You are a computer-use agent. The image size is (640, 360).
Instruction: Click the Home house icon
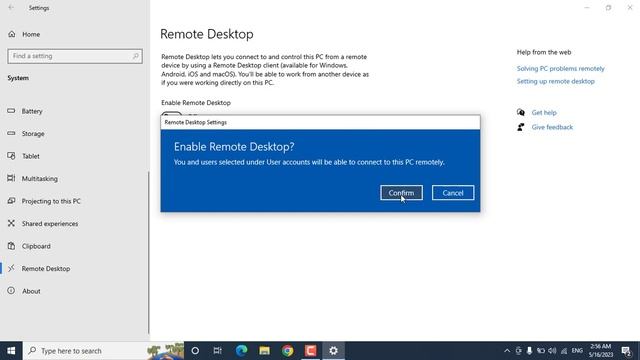coord(11,34)
